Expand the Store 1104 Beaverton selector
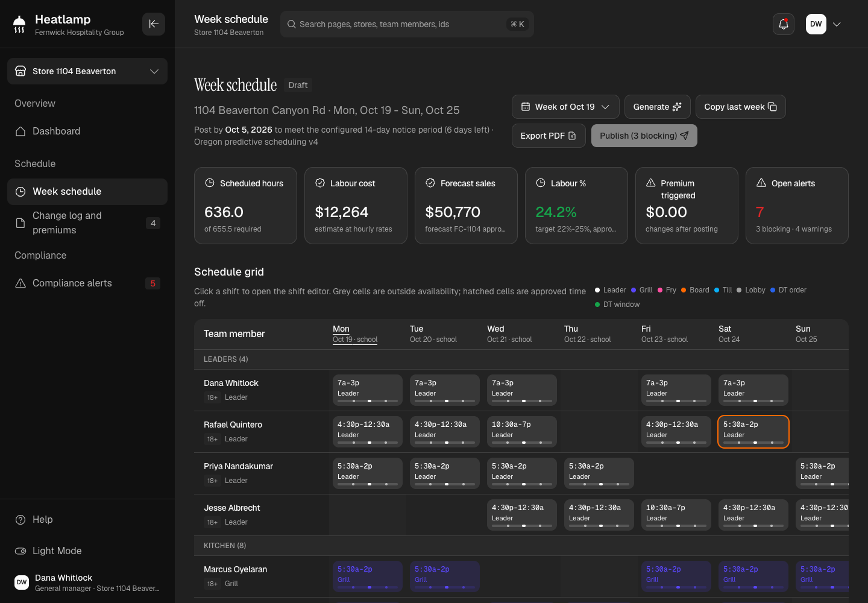The image size is (868, 603). point(87,71)
